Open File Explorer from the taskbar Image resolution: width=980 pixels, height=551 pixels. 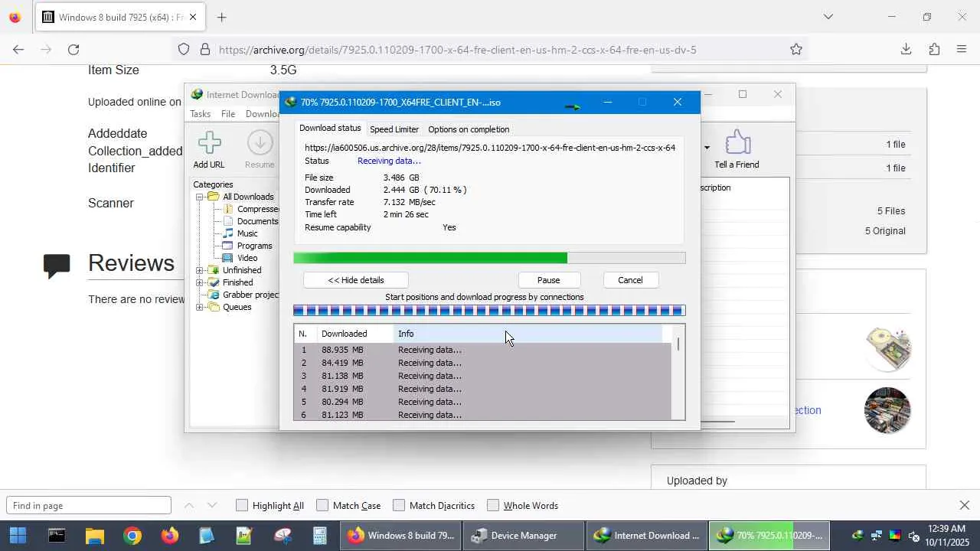[x=94, y=536]
